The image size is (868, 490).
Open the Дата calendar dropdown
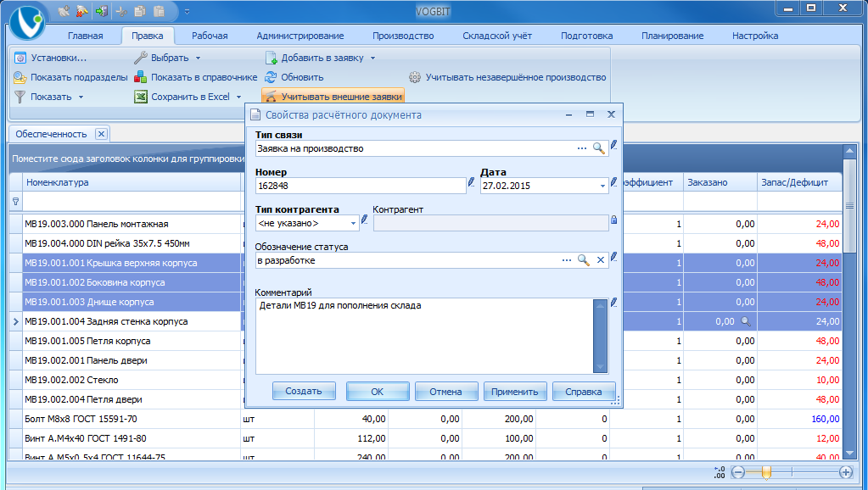coord(602,186)
